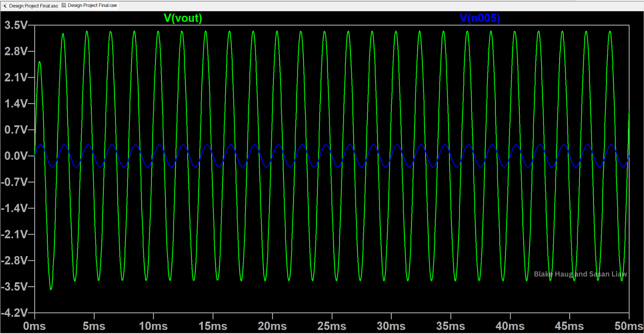Click the schematic icon on .asc tab
Screen dimensions: 644x334
click(5, 6)
